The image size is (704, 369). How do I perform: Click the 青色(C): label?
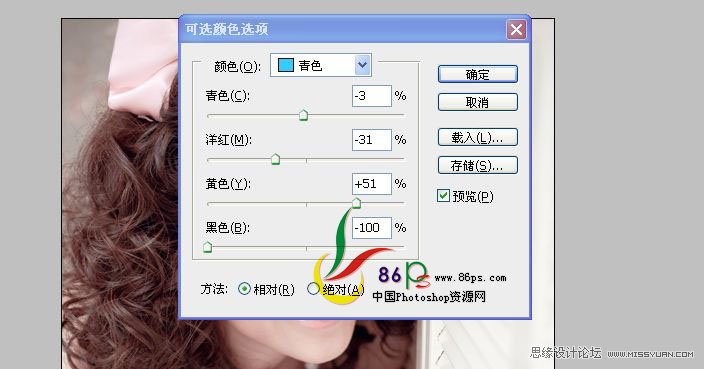coord(228,96)
